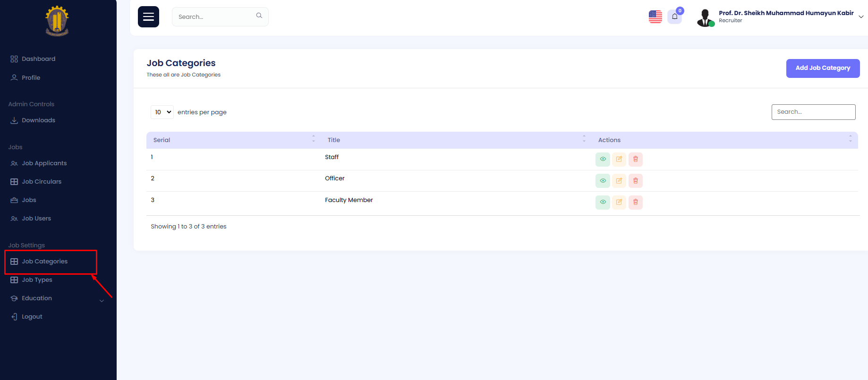Click the hamburger menu toggle button
The width and height of the screenshot is (868, 380).
[148, 17]
